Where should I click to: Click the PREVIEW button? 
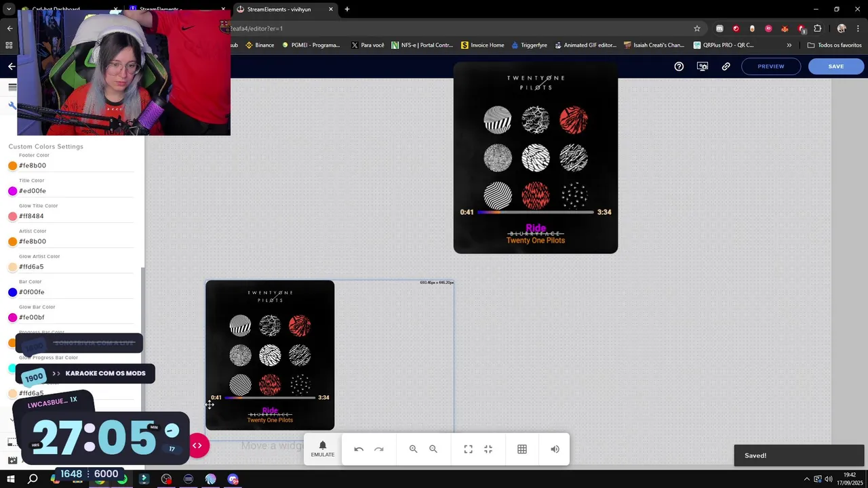771,66
